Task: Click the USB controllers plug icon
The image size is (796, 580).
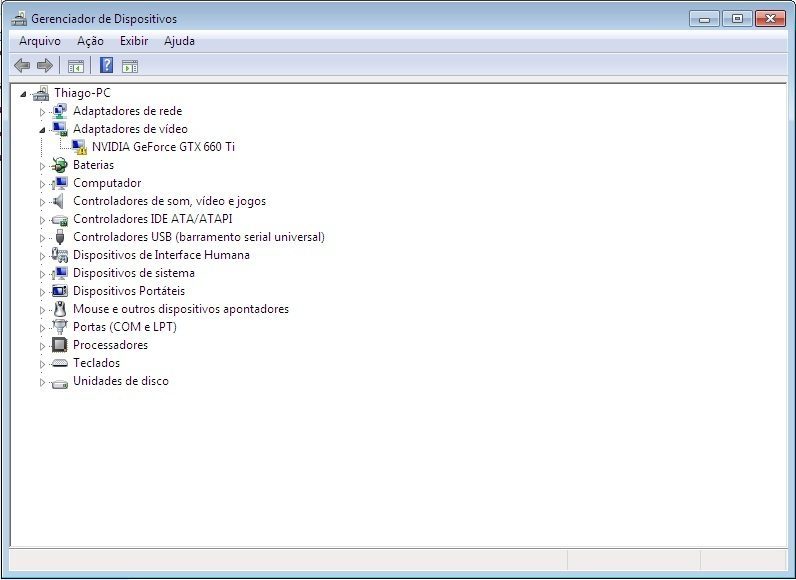Action: point(60,237)
